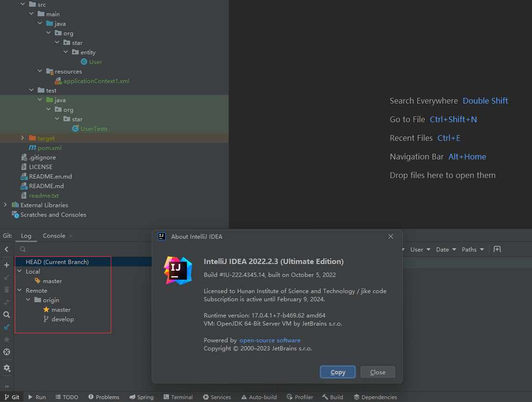Toggle Navigate Log to Selected Branch crosshair
532x402 pixels.
pyautogui.click(x=7, y=352)
